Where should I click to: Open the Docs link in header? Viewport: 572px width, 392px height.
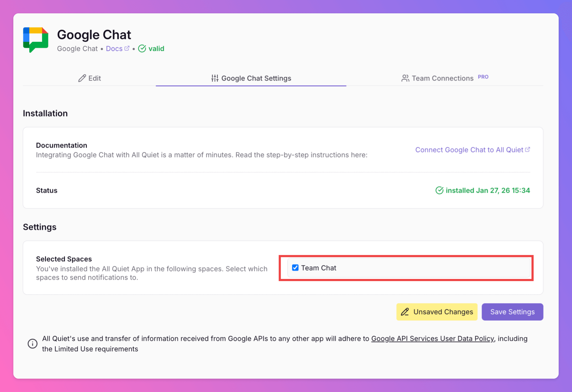pyautogui.click(x=114, y=49)
